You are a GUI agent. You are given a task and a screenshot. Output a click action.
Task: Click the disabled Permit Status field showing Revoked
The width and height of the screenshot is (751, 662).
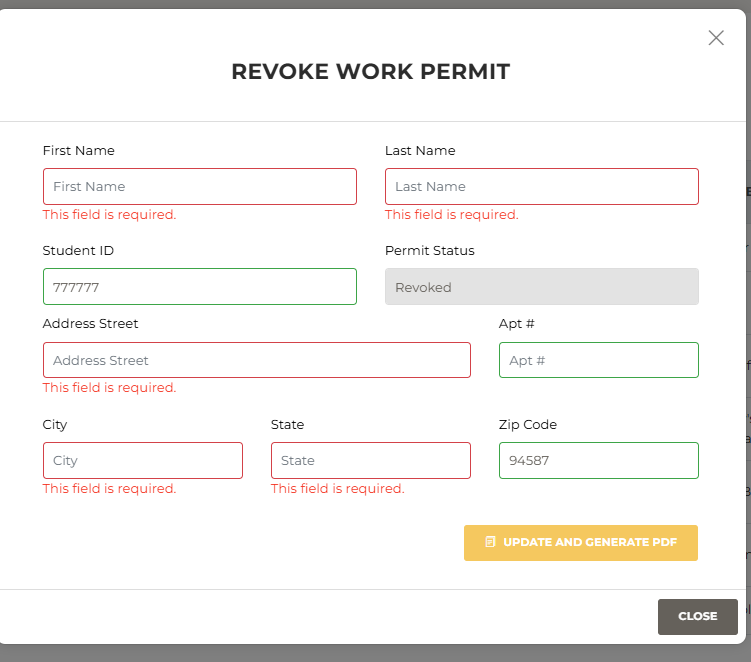click(x=542, y=286)
